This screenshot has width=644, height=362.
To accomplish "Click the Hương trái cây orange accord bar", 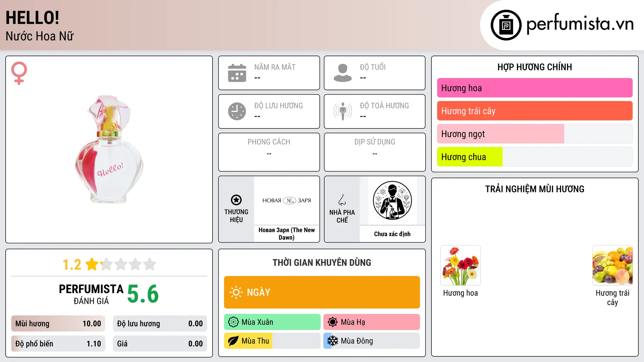I will point(535,111).
